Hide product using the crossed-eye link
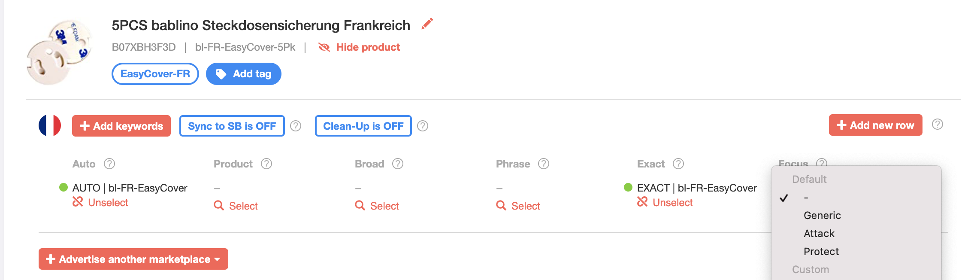The image size is (980, 280). (x=359, y=47)
